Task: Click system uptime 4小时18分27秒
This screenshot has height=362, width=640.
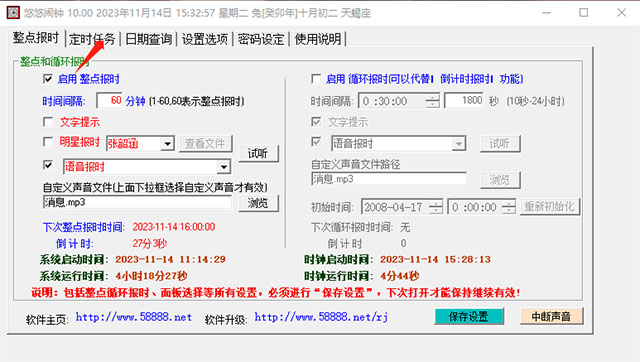Action: (x=151, y=276)
